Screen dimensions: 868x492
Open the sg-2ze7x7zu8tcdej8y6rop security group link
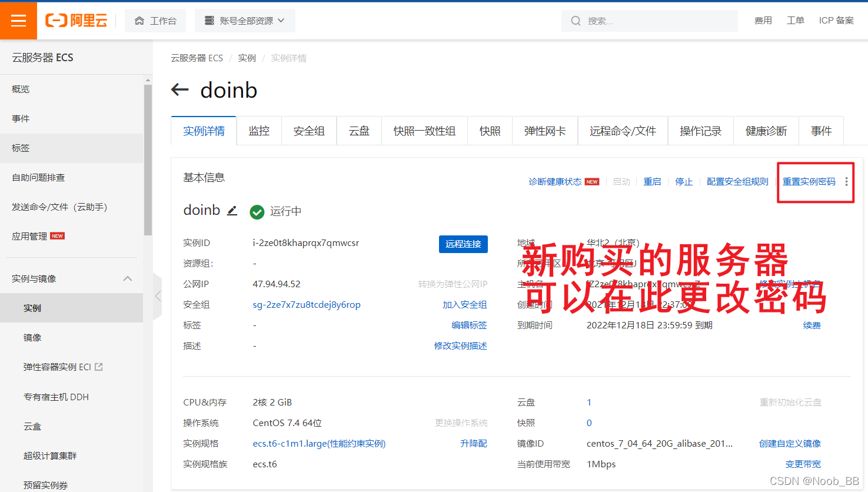click(x=306, y=304)
